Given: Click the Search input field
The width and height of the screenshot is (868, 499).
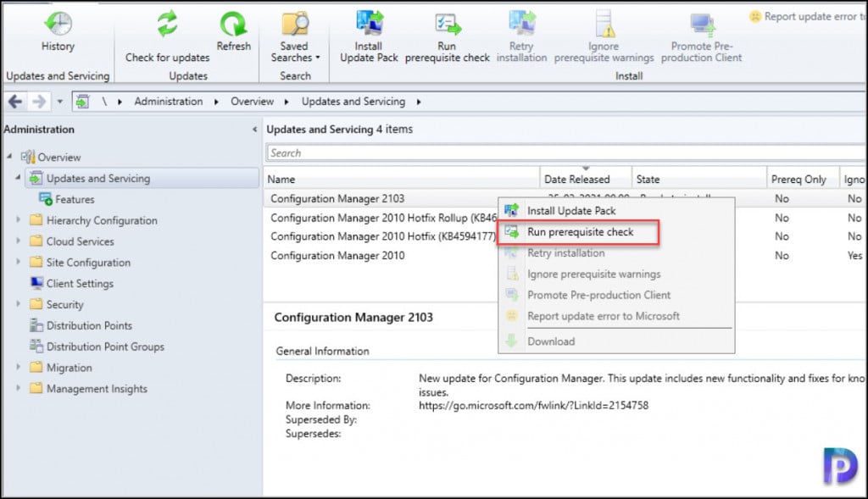Looking at the screenshot, I should pos(565,153).
